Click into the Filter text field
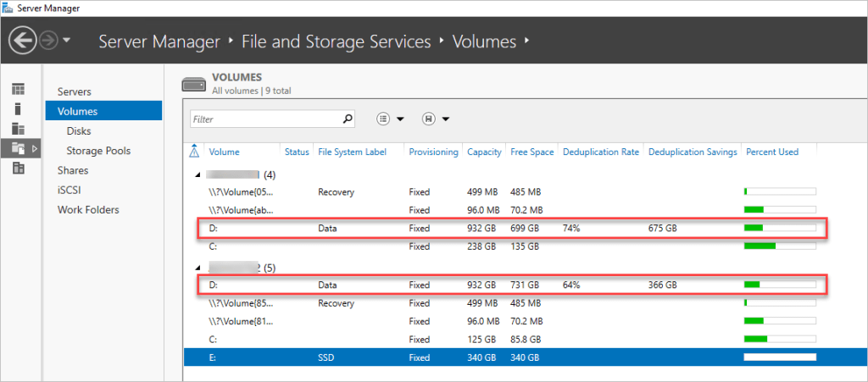This screenshot has width=868, height=382. (264, 119)
